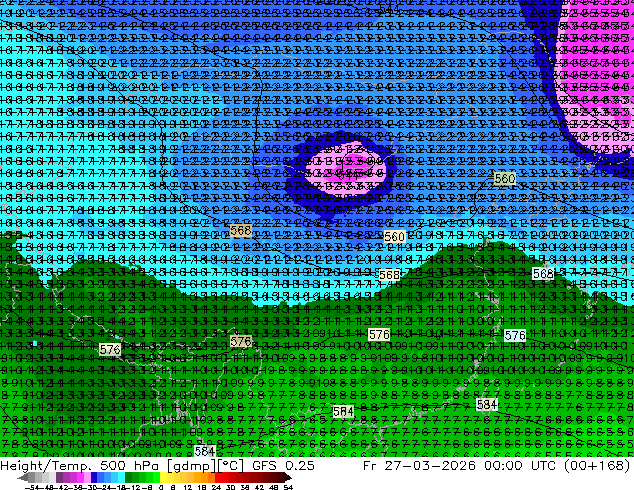Click the legend value '12' under the scale
634x490 pixels.
click(188, 487)
